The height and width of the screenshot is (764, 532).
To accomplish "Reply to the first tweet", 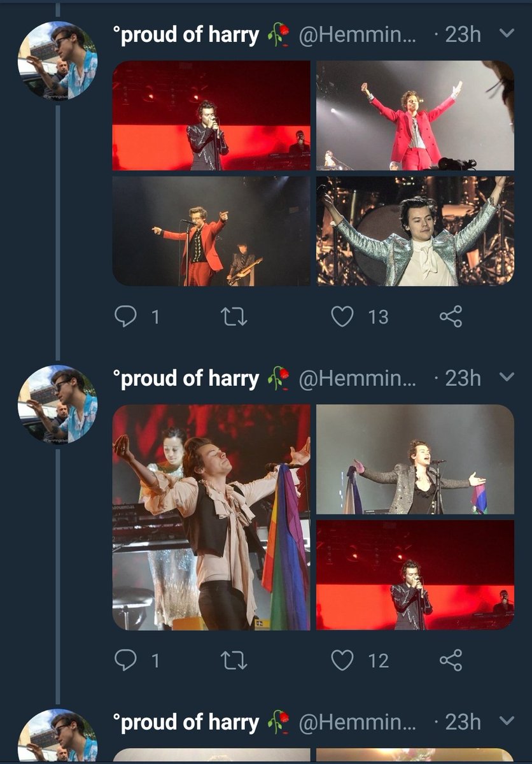I will pyautogui.click(x=125, y=316).
